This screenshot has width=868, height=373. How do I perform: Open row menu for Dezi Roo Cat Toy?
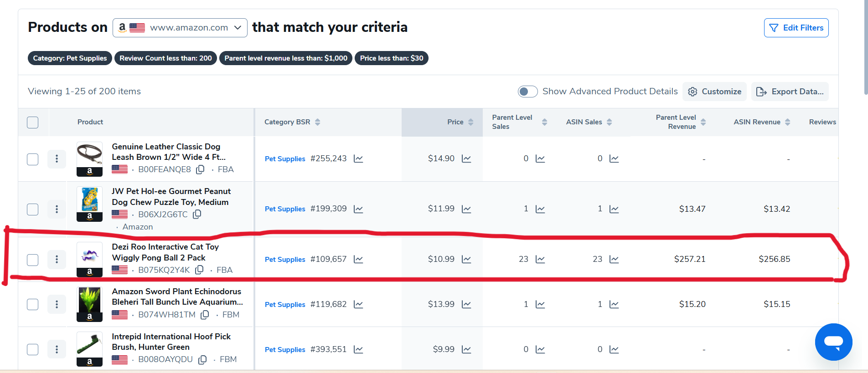point(57,259)
